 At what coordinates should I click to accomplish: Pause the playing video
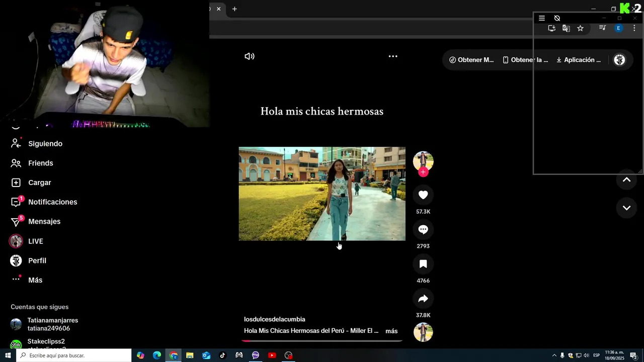pyautogui.click(x=322, y=194)
